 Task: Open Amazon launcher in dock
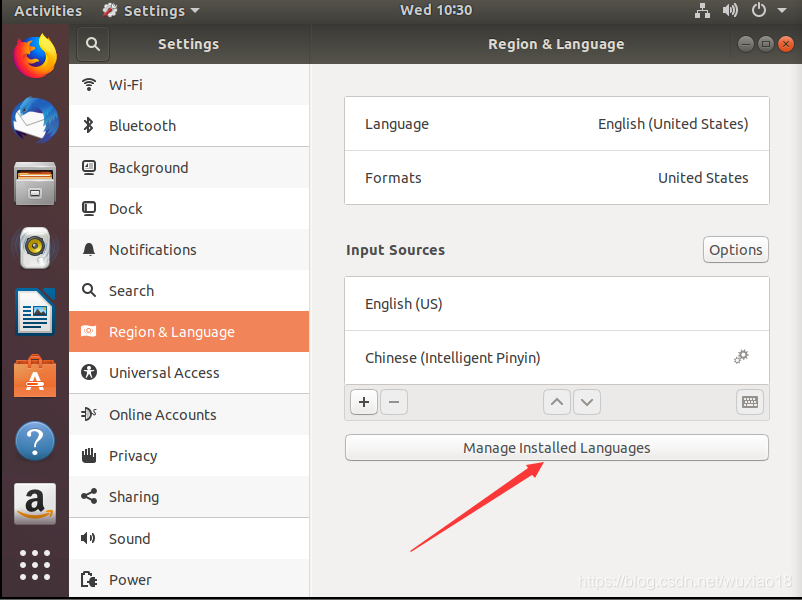35,504
